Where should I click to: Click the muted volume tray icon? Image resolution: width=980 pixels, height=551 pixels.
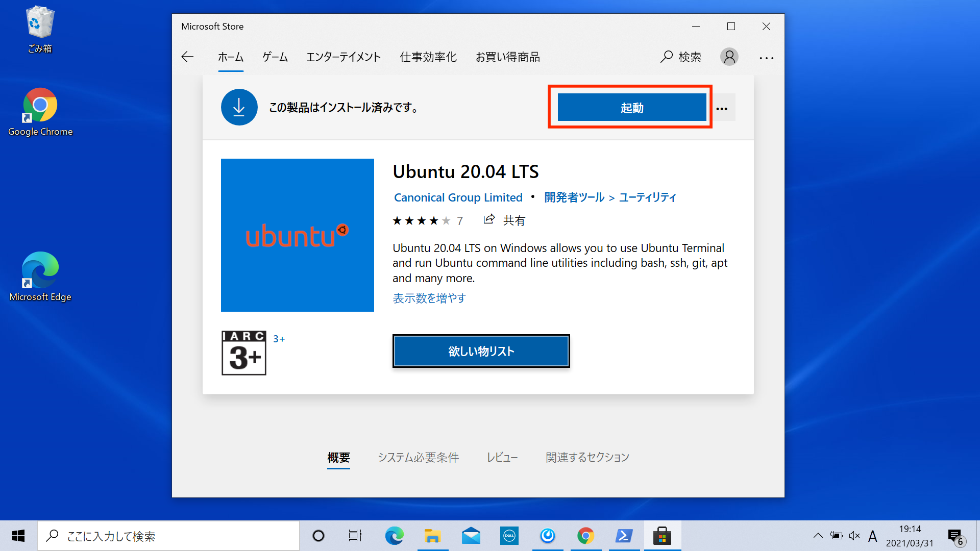[854, 536]
